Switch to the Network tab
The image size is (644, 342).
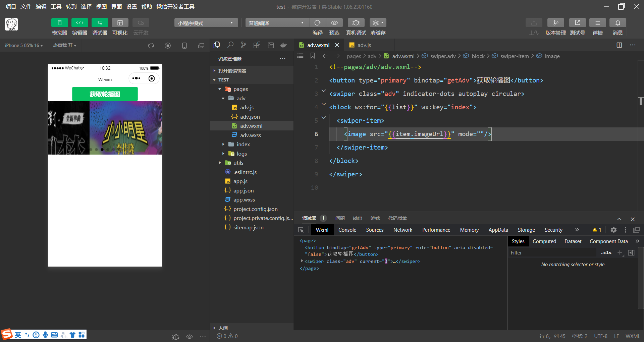(x=403, y=230)
